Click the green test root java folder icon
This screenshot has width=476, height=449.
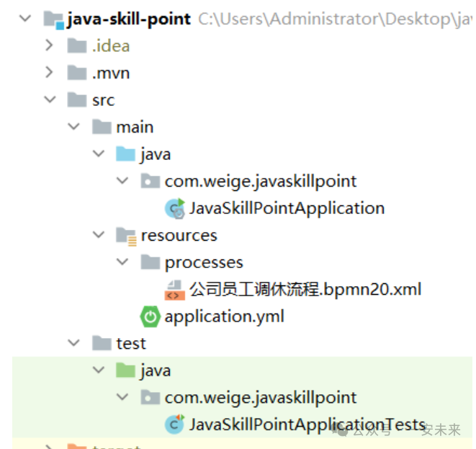click(125, 370)
